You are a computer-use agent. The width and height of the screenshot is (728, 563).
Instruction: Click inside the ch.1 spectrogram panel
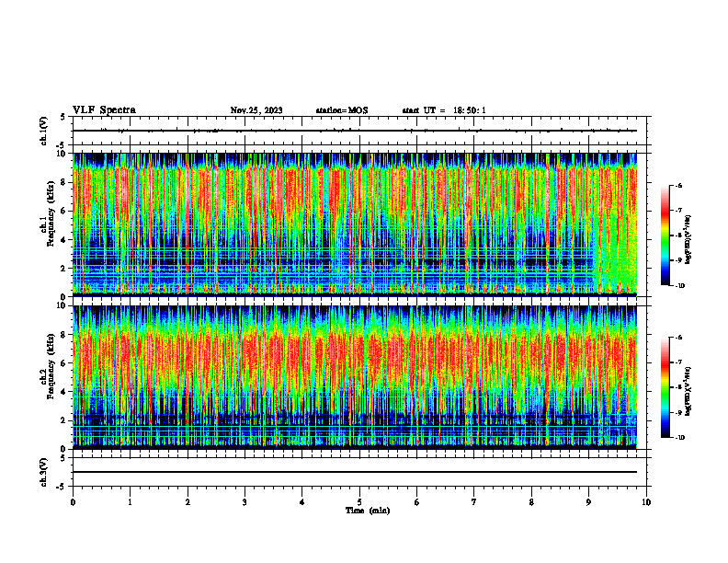pos(355,224)
